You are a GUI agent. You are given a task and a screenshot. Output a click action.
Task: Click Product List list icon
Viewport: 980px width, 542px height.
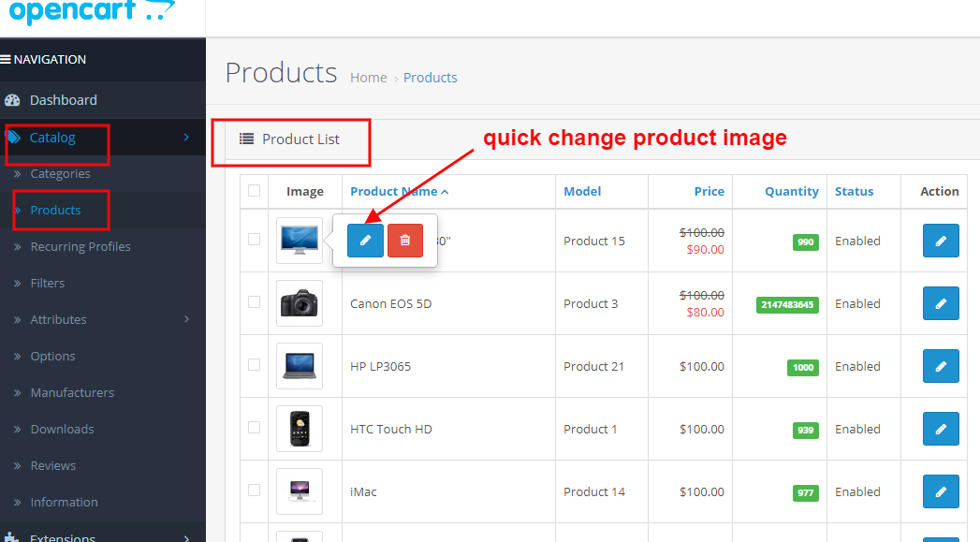coord(247,139)
